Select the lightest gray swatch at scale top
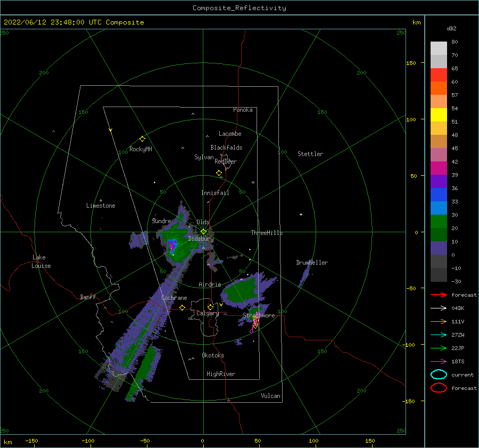This screenshot has height=448, width=479. (x=439, y=48)
